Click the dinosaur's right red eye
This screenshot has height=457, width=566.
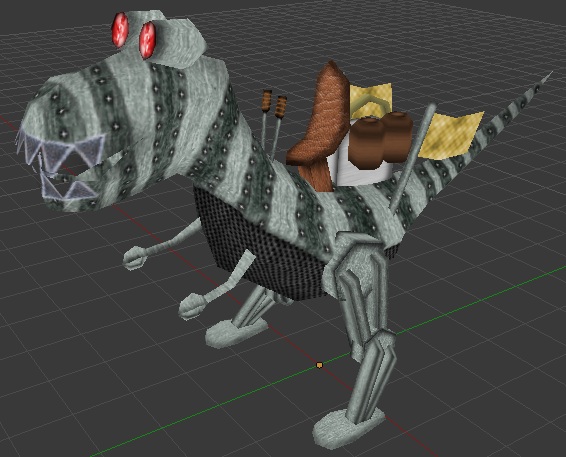point(147,40)
